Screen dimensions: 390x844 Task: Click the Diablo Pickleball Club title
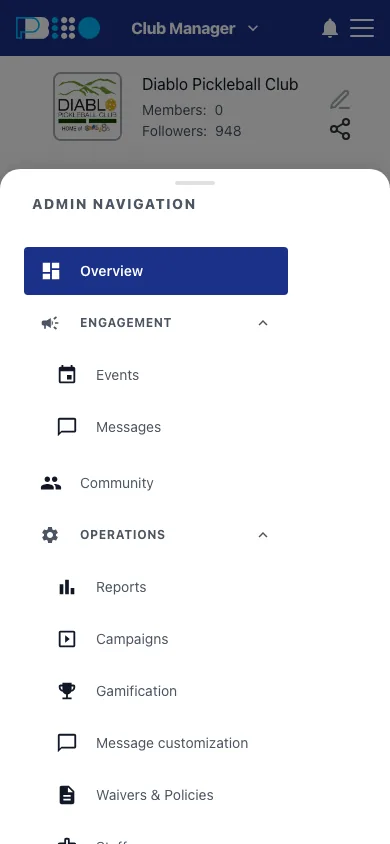point(220,85)
